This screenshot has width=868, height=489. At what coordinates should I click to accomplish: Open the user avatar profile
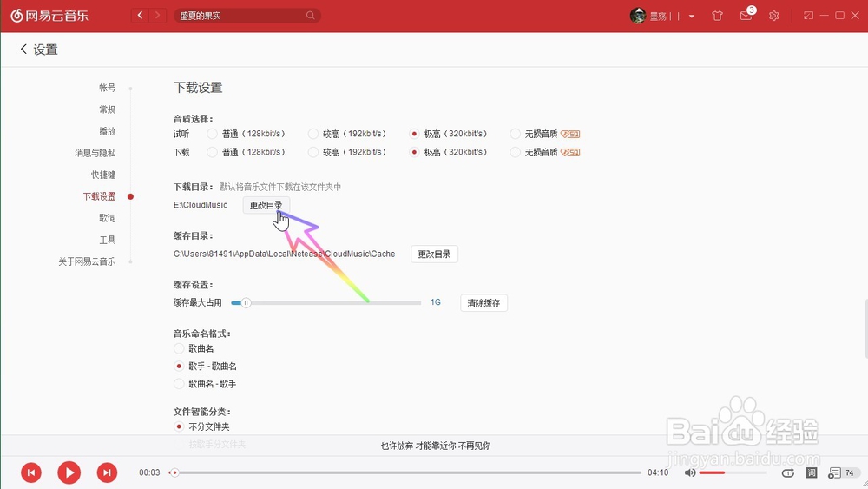pos(638,16)
